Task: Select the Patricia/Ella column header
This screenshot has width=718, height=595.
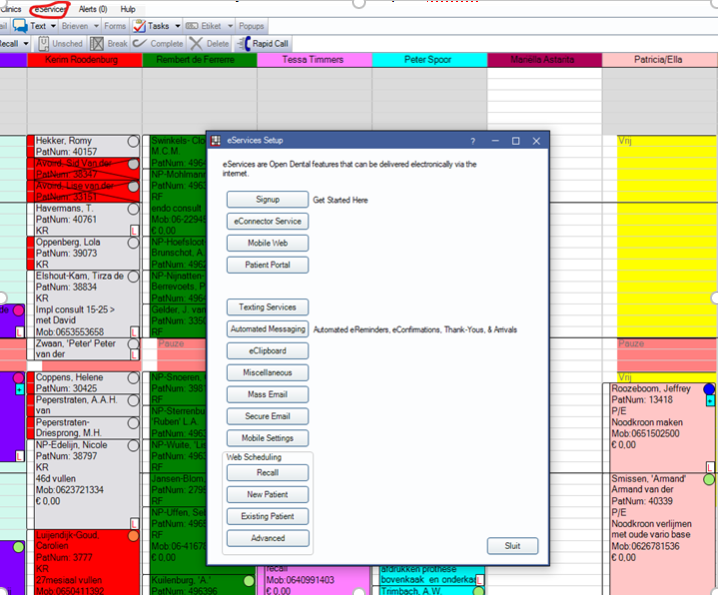Action: tap(660, 60)
